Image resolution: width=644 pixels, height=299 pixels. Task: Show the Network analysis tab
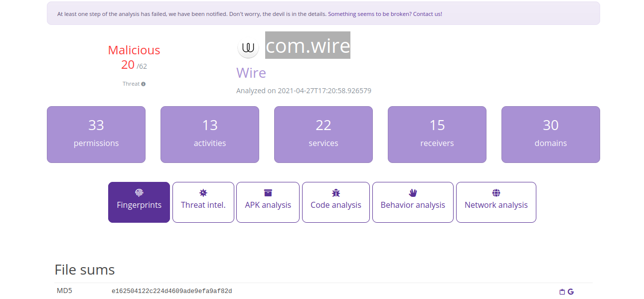[x=496, y=202]
